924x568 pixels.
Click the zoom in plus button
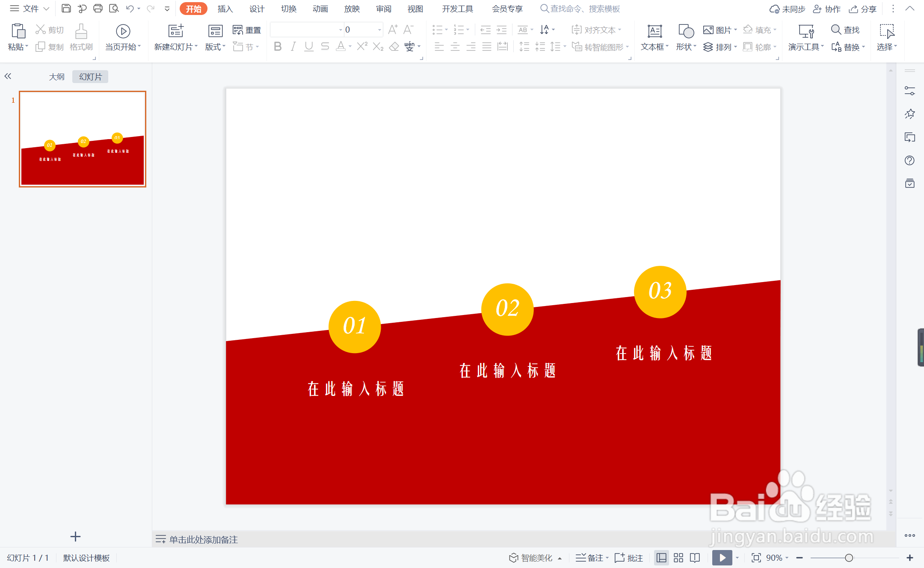910,558
